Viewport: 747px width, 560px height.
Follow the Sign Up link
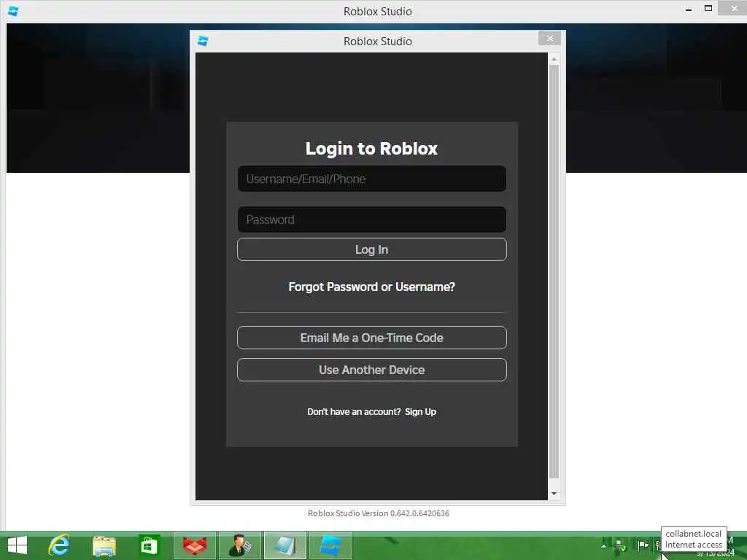(x=420, y=412)
